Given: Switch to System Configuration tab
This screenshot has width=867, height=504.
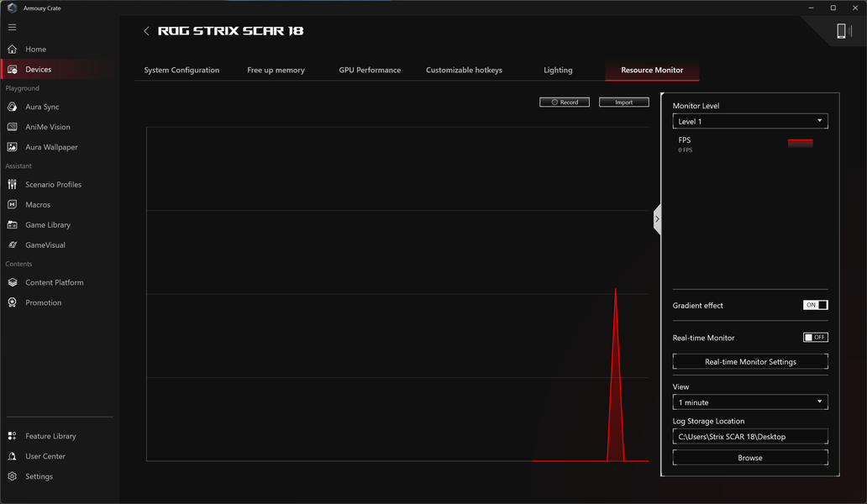Looking at the screenshot, I should click(181, 71).
